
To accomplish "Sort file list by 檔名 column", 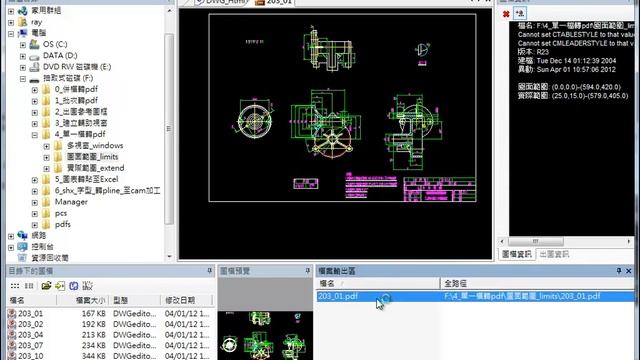I will click(x=31, y=300).
